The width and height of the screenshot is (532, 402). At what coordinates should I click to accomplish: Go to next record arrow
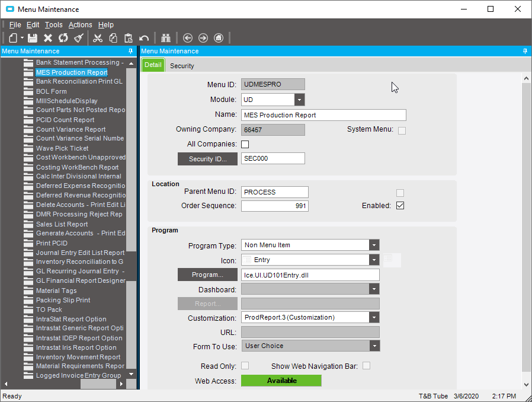(x=203, y=38)
